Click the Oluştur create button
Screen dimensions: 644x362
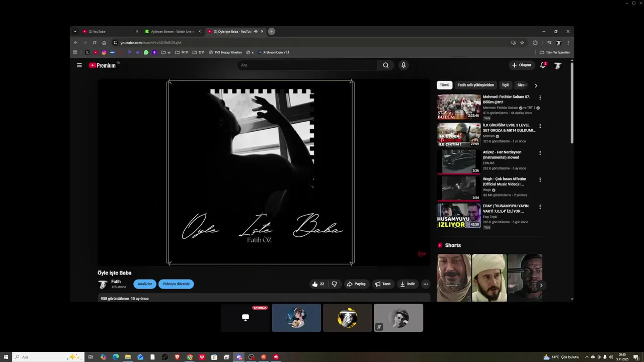522,65
